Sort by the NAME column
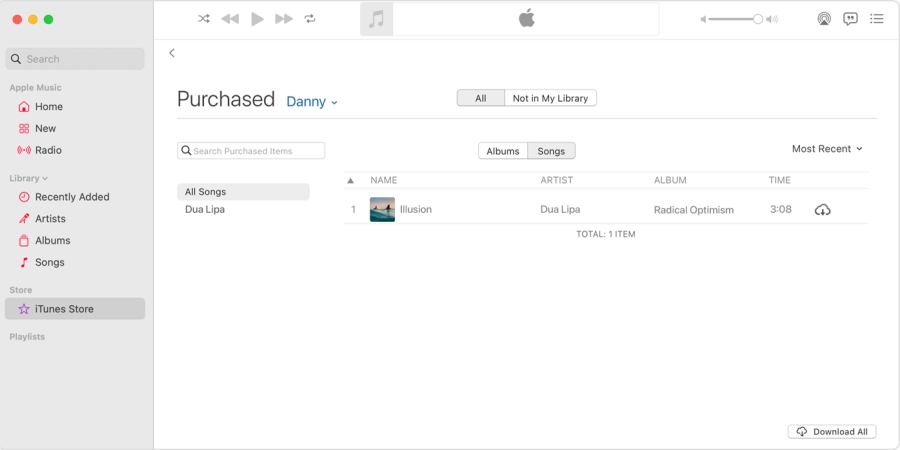The height and width of the screenshot is (450, 900). [x=384, y=180]
